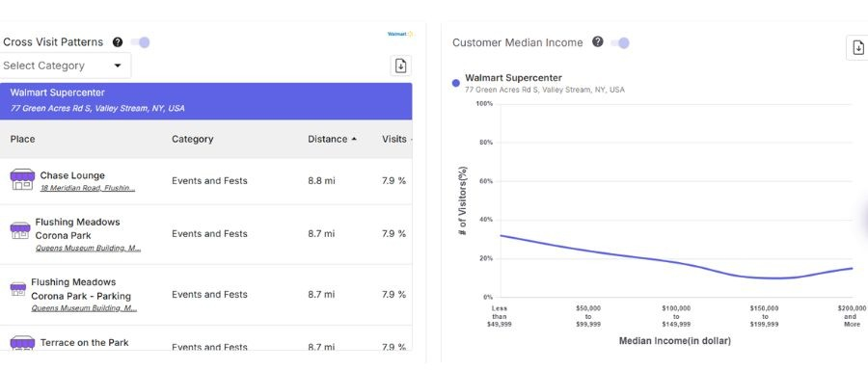Open the 18 Meridian Road address link
Screen dimensions: 868x370
88,188
